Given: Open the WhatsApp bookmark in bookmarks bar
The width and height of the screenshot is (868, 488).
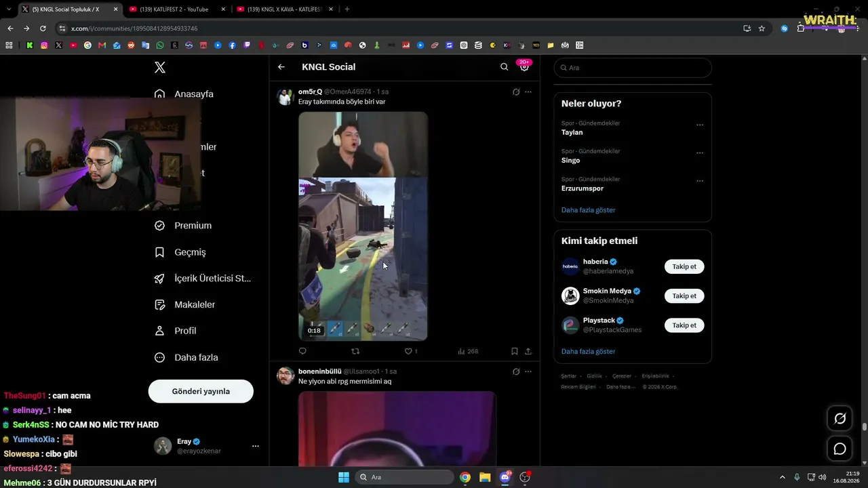Looking at the screenshot, I should tap(160, 45).
